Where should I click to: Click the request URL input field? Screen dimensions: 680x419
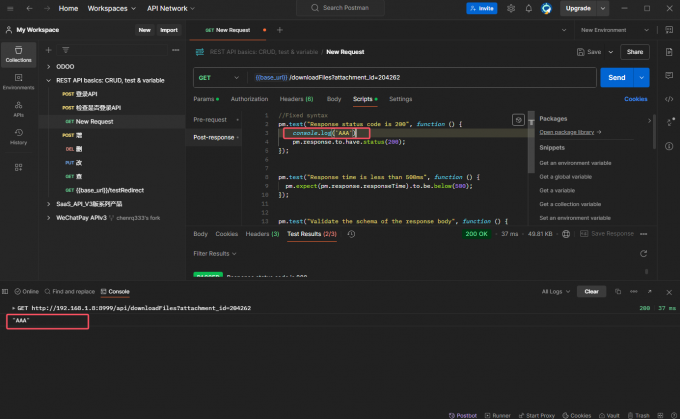coord(422,78)
